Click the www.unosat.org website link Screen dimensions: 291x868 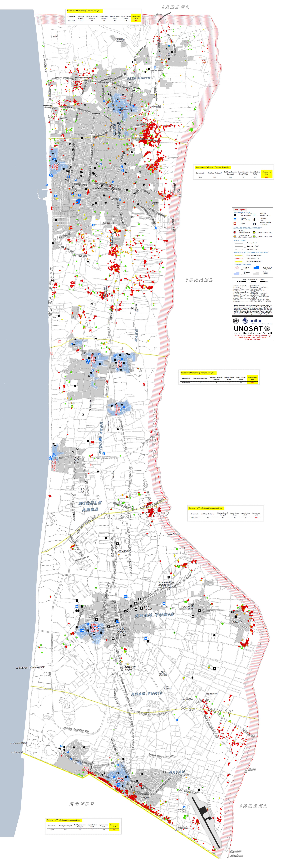coord(253,339)
